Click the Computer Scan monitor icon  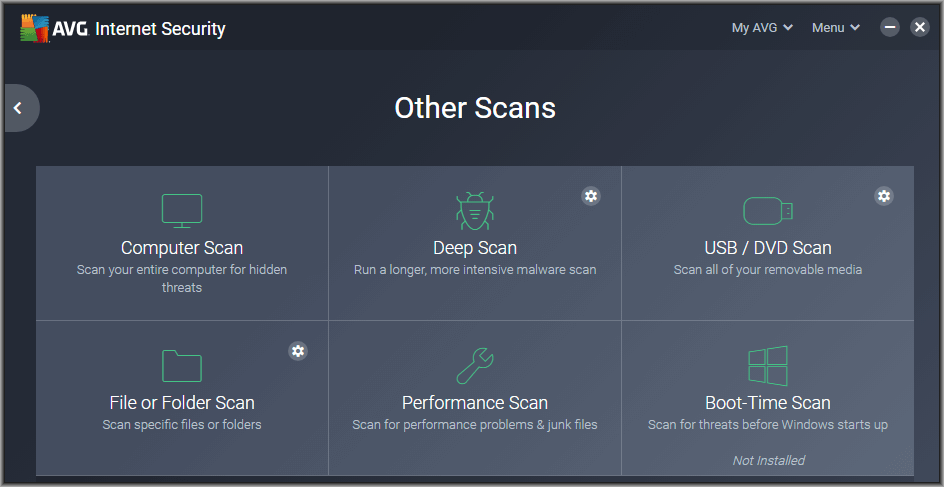click(x=182, y=211)
